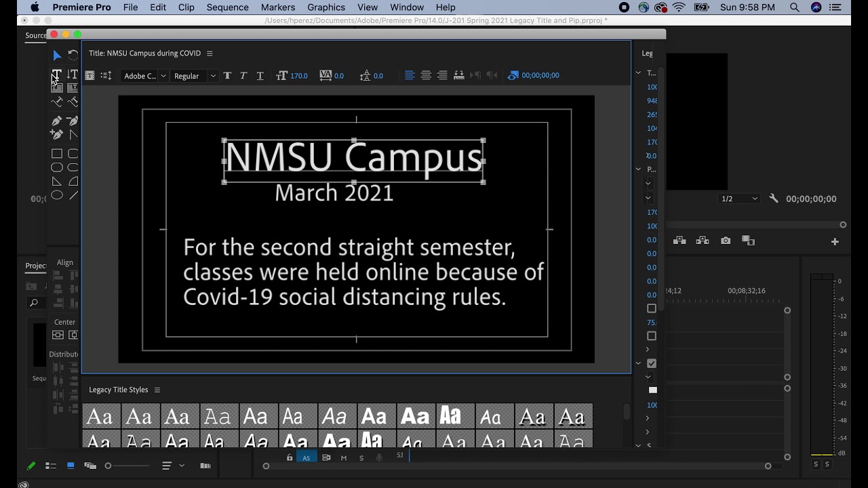Image resolution: width=868 pixels, height=488 pixels.
Task: Open Roll/Crawl Options icon
Action: coord(106,76)
